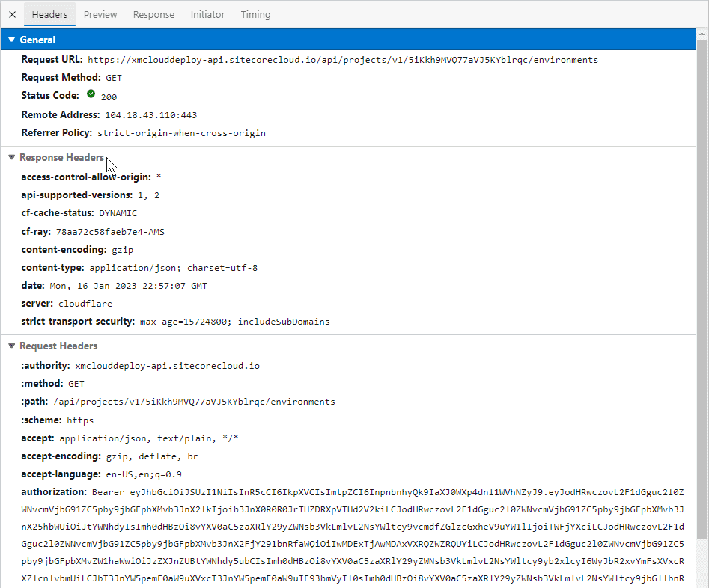709x588 pixels.
Task: Click the green status code check icon
Action: [x=91, y=95]
